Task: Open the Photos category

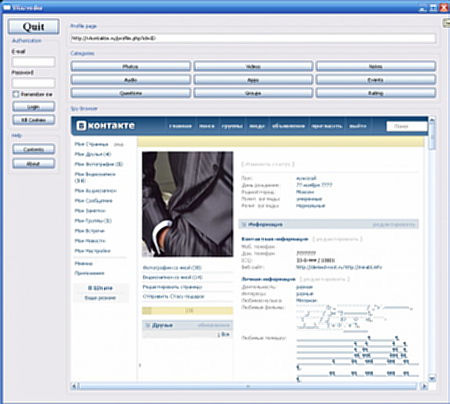Action: click(131, 66)
